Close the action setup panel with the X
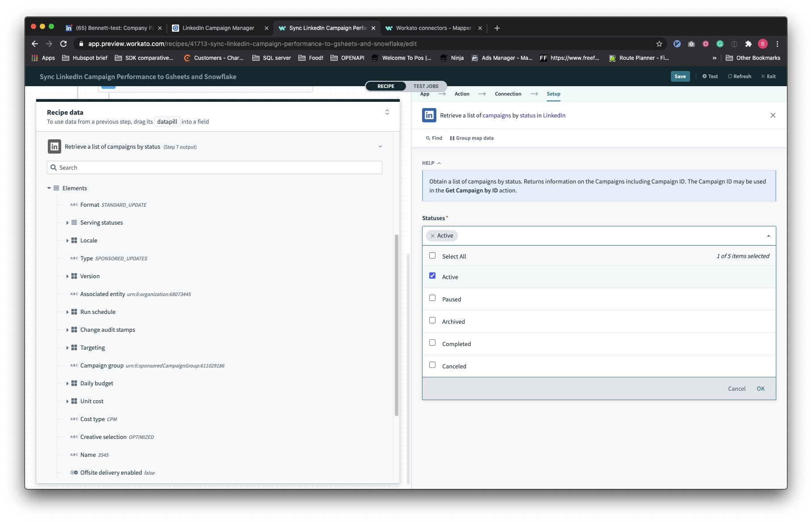Viewport: 812px width, 522px height. [x=773, y=115]
